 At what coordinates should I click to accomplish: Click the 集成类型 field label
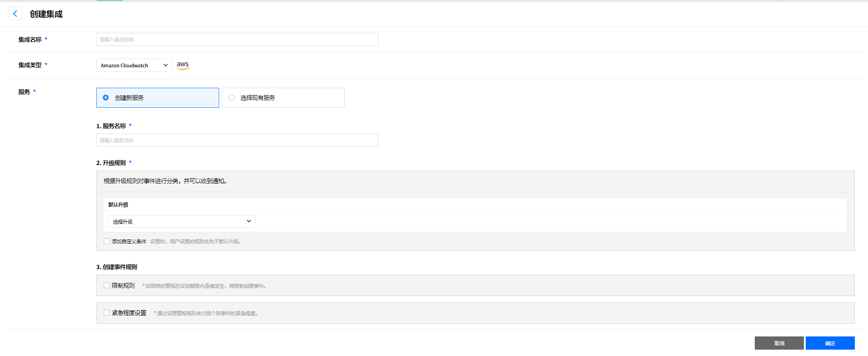[30, 65]
